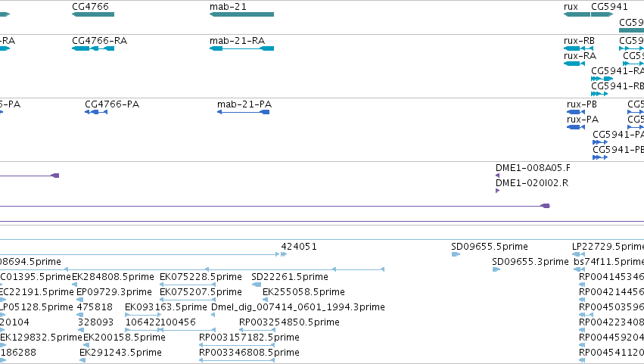Click the CG5941-RA transcript label
The width and height of the screenshot is (644, 364).
[x=618, y=71]
